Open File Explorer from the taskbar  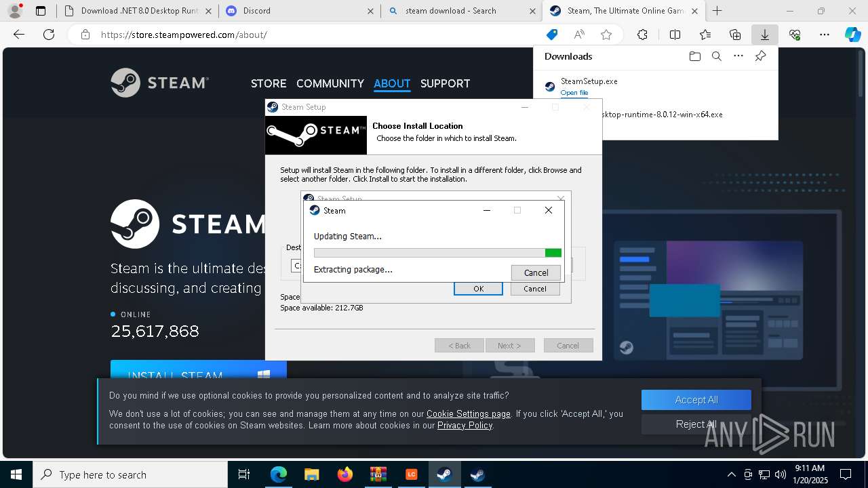(x=311, y=474)
